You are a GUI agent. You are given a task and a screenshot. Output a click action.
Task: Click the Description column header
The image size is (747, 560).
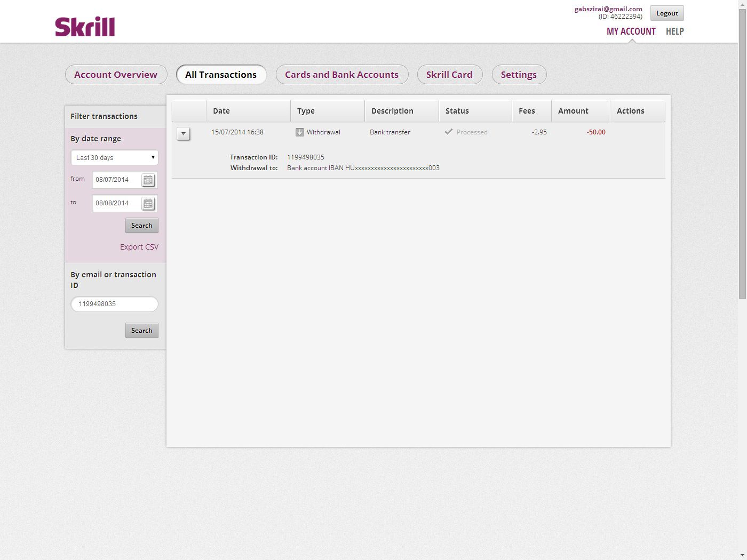402,111
